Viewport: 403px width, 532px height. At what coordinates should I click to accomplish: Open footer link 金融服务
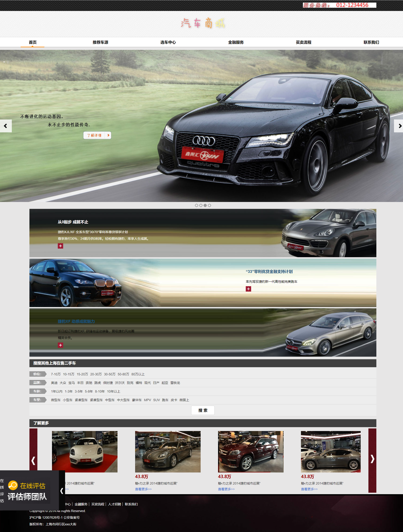[81, 504]
